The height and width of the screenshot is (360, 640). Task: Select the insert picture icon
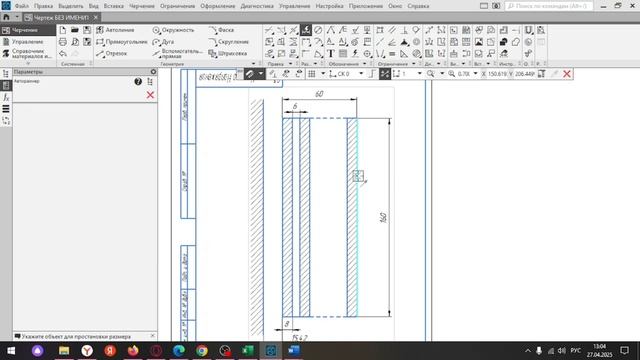click(x=478, y=42)
